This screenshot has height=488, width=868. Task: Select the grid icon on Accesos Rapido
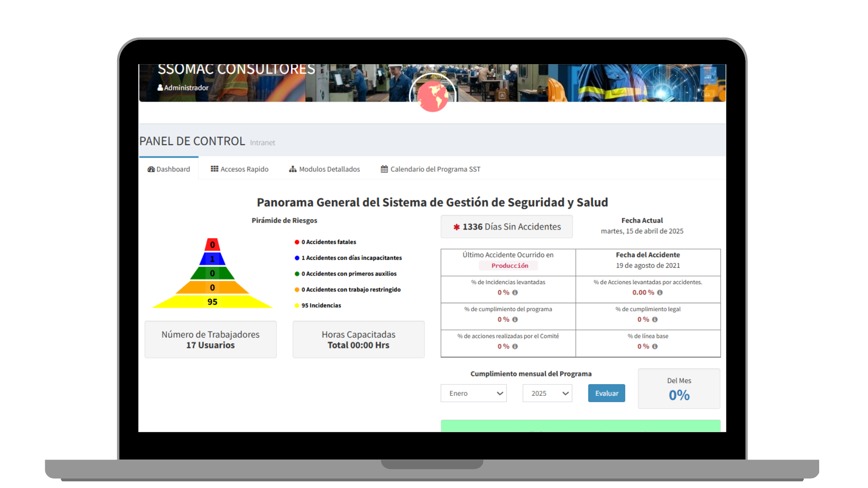pyautogui.click(x=214, y=169)
